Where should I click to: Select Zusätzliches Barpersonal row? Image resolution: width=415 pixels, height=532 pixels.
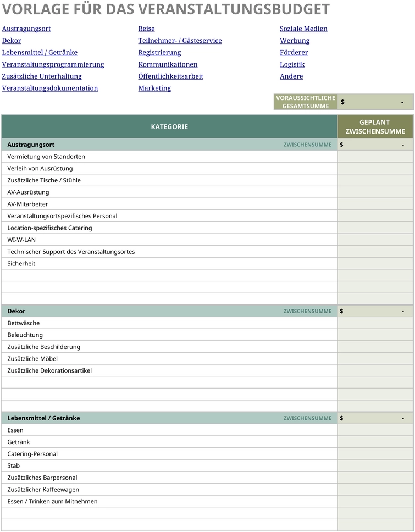(x=169, y=478)
